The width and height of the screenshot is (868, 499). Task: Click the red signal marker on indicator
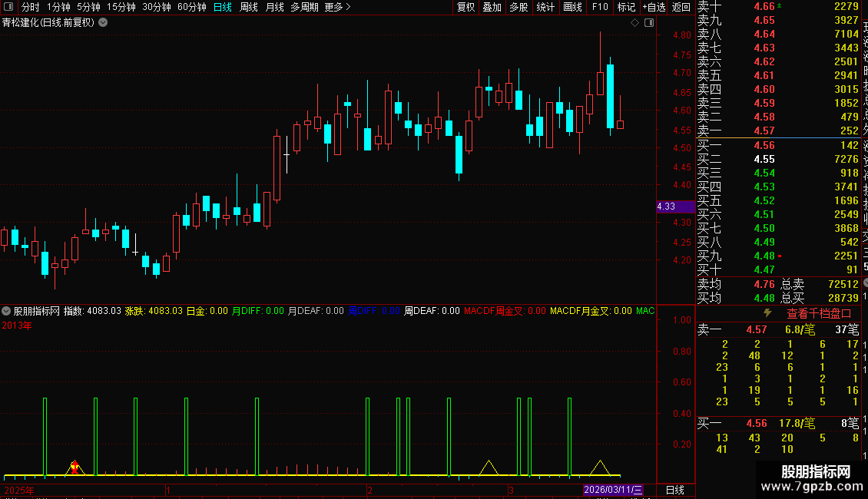tap(75, 467)
